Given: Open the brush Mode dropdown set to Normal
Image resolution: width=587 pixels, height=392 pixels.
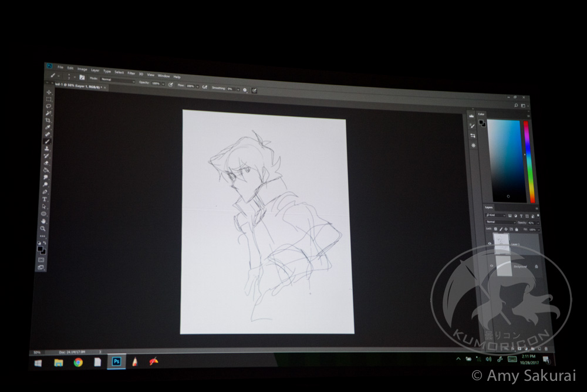Looking at the screenshot, I should tap(117, 79).
